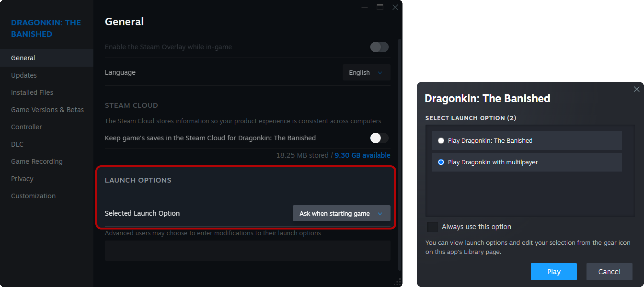The image size is (644, 287).
Task: Click the 18.25 MB stored text
Action: tap(302, 155)
